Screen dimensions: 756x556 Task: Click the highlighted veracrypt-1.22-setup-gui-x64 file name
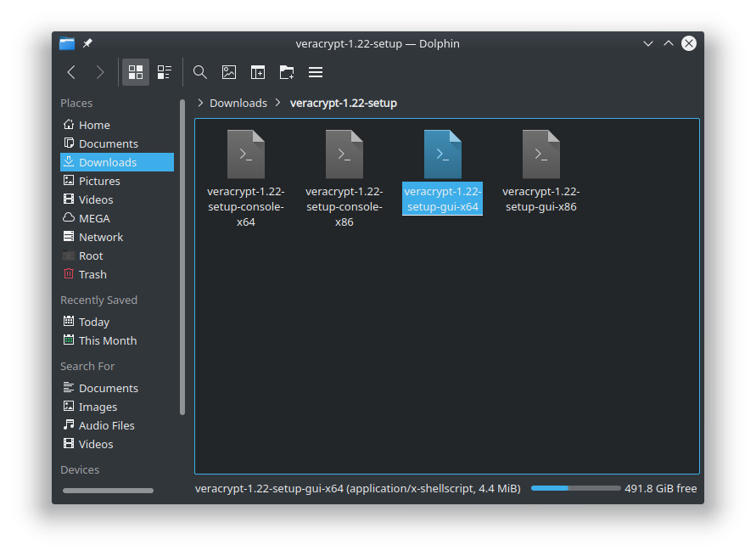tap(443, 199)
